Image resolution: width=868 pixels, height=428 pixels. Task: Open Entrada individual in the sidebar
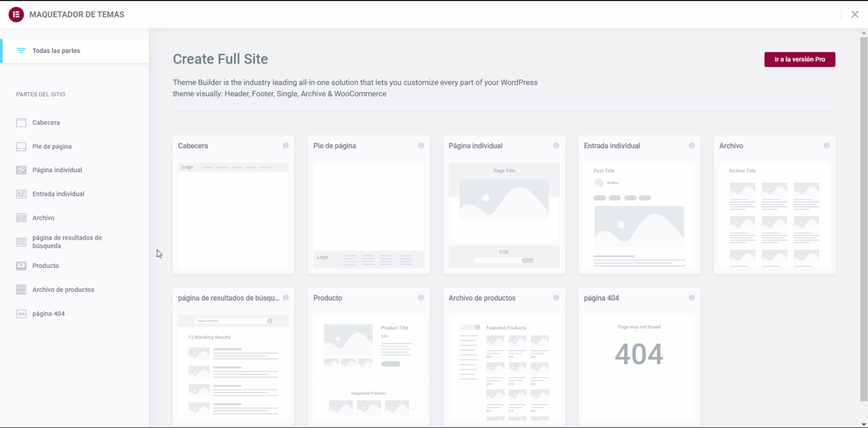pyautogui.click(x=58, y=194)
